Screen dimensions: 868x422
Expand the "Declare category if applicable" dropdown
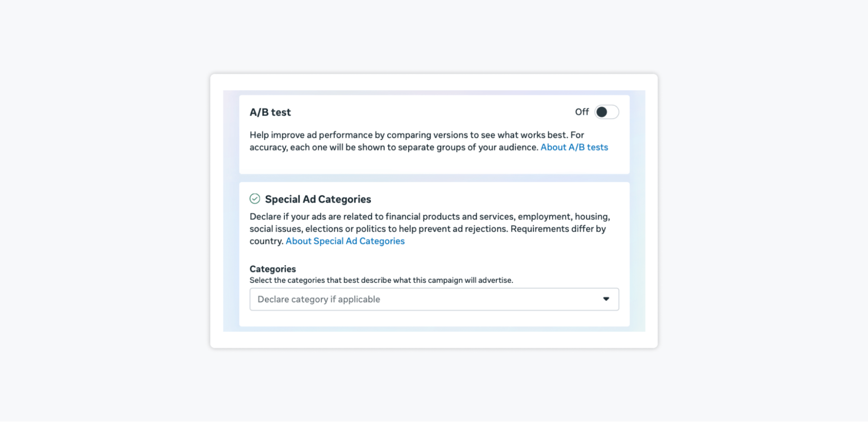point(434,299)
